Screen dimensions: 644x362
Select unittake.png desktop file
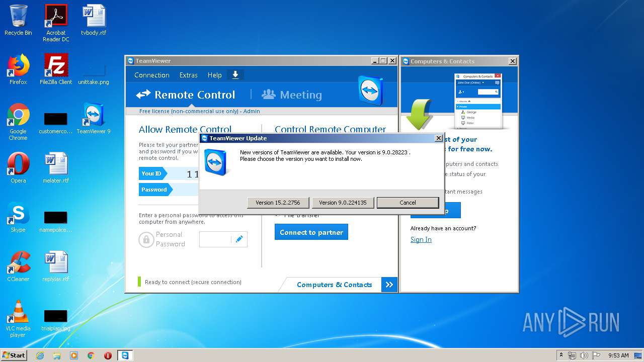click(x=94, y=73)
